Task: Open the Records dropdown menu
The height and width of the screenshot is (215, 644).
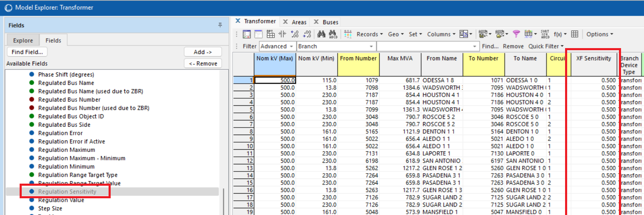Action: tap(370, 34)
